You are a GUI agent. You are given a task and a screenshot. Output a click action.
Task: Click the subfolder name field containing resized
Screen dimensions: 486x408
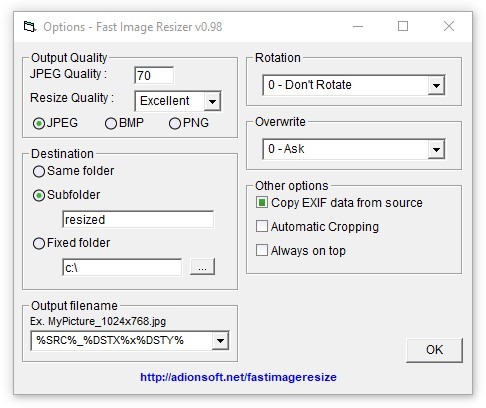[x=138, y=219]
